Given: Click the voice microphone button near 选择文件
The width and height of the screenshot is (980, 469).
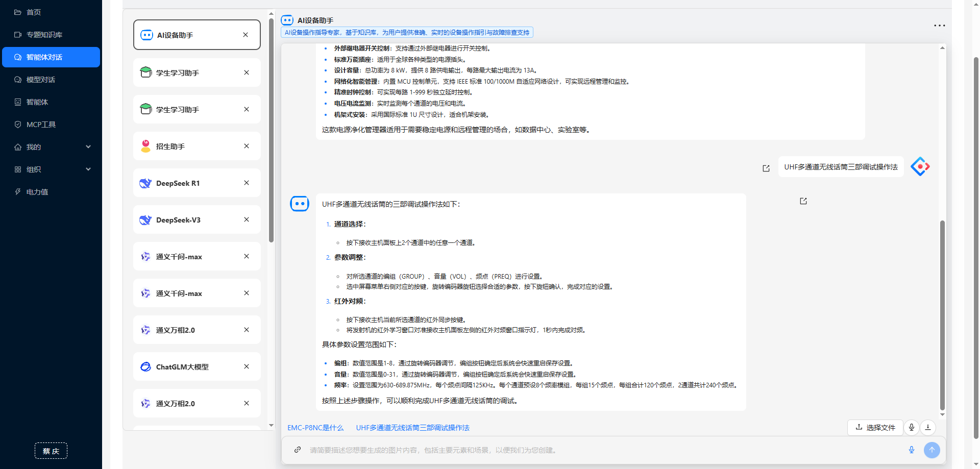Looking at the screenshot, I should (912, 427).
